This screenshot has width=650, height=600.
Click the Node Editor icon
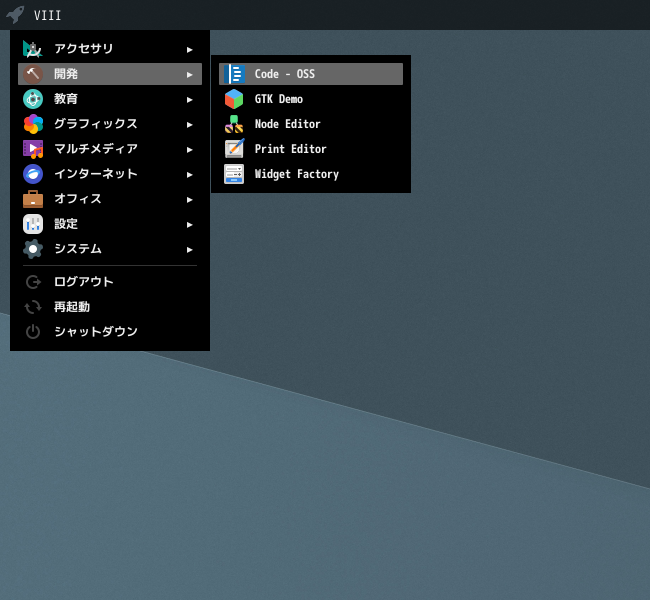234,124
